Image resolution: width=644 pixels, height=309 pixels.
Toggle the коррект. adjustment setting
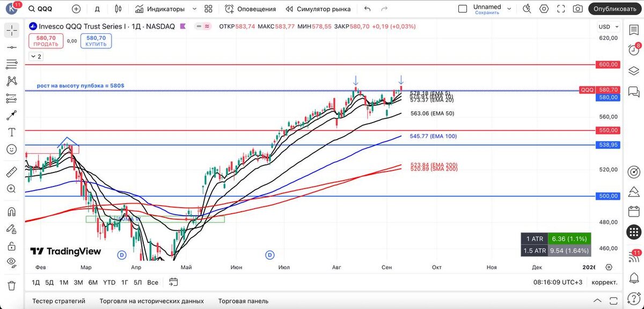[604, 282]
